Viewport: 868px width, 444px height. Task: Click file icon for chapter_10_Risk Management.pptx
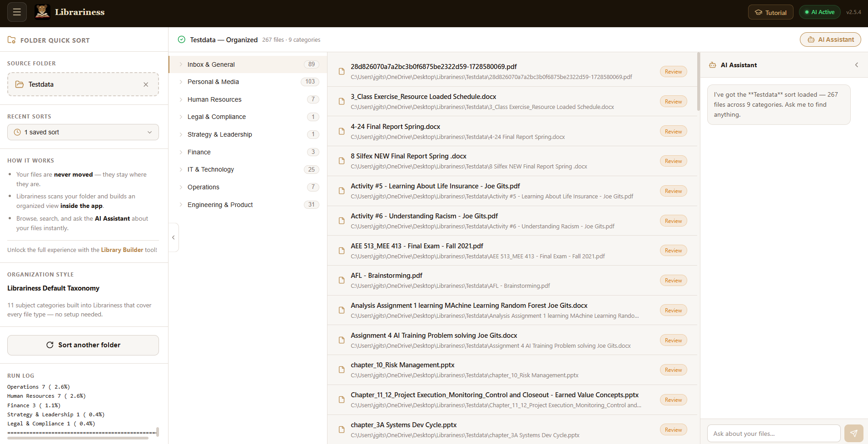pos(342,370)
